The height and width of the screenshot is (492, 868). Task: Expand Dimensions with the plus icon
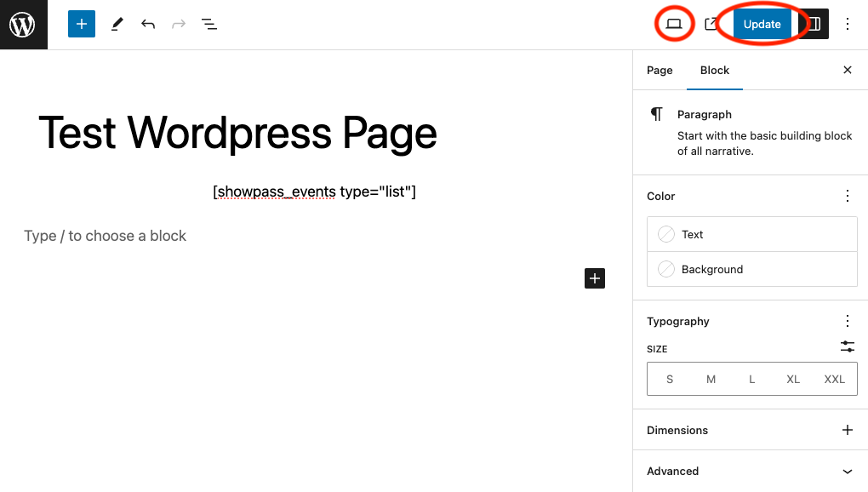(847, 430)
